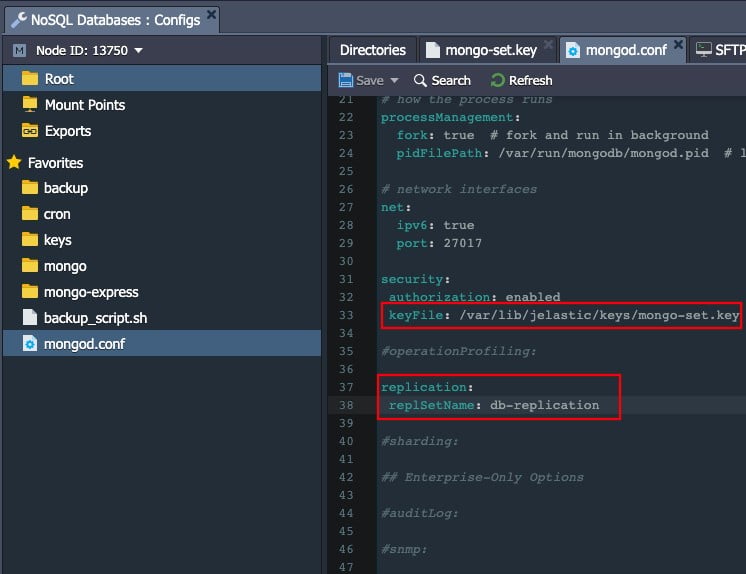The height and width of the screenshot is (574, 746).
Task: Click 'ipv6: true' on line 28
Action: (435, 225)
